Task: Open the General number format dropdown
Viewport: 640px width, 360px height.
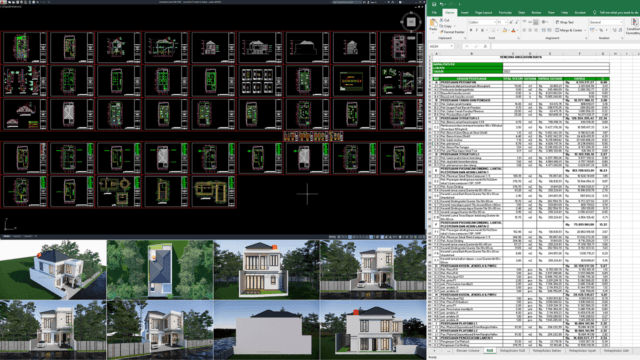Action: point(621,22)
